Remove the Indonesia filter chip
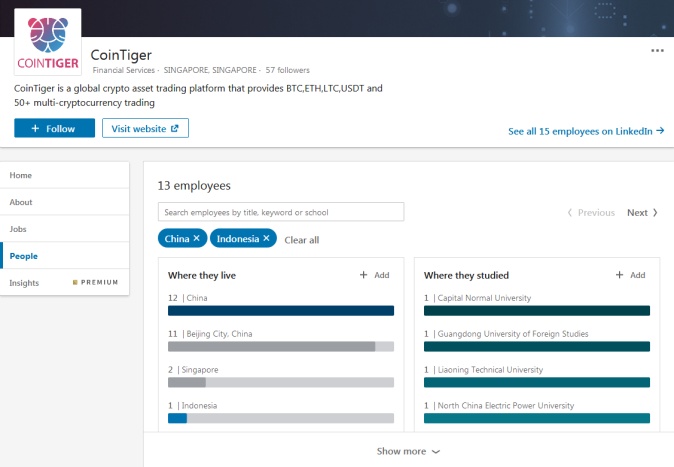This screenshot has width=674, height=467. click(x=267, y=238)
